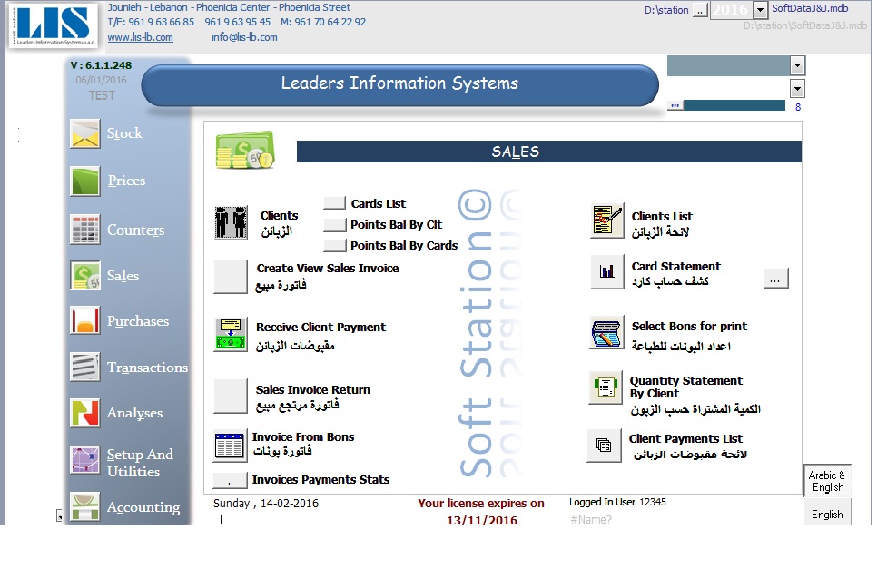This screenshot has height=588, width=877.
Task: Select the Analyses menu label
Action: 134,413
